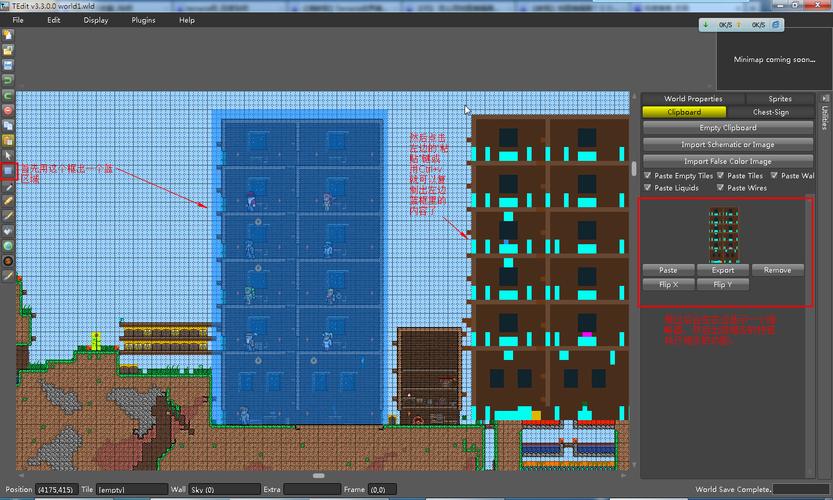The image size is (833, 500).
Task: Click the map's vertical scrollbar thumb
Action: pos(634,168)
